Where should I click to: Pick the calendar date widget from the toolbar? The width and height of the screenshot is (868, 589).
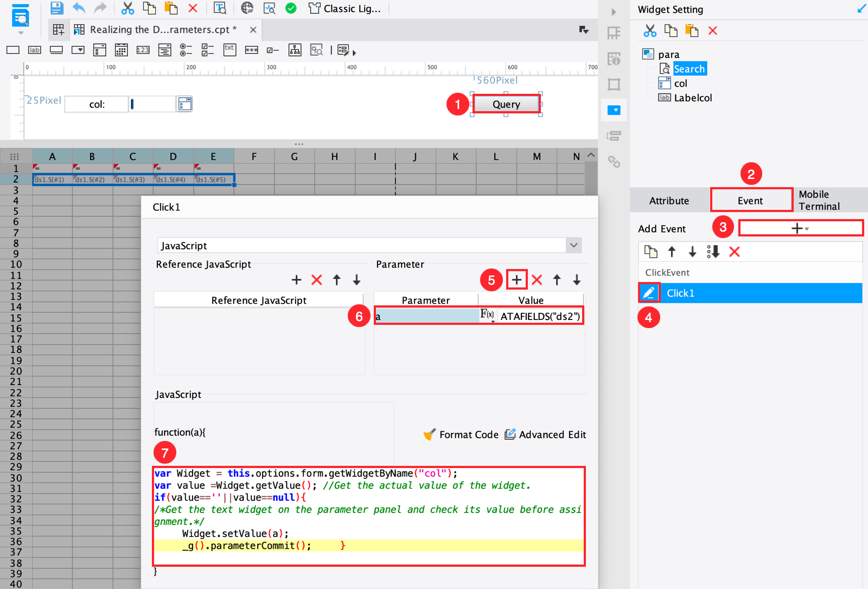(122, 50)
